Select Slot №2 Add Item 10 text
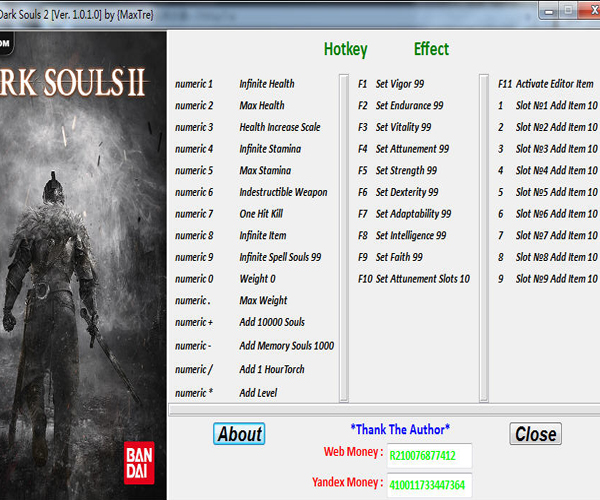Screen dimensions: 600x500 (557, 127)
